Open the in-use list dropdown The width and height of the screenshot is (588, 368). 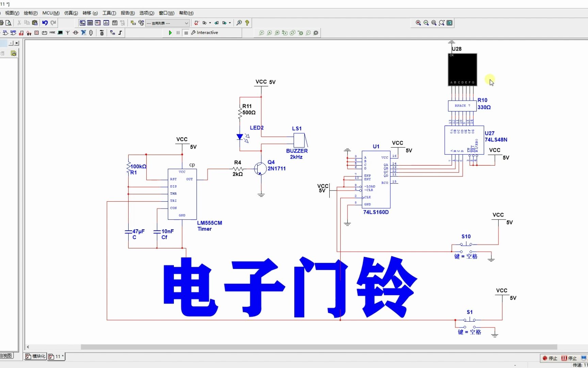[167, 23]
